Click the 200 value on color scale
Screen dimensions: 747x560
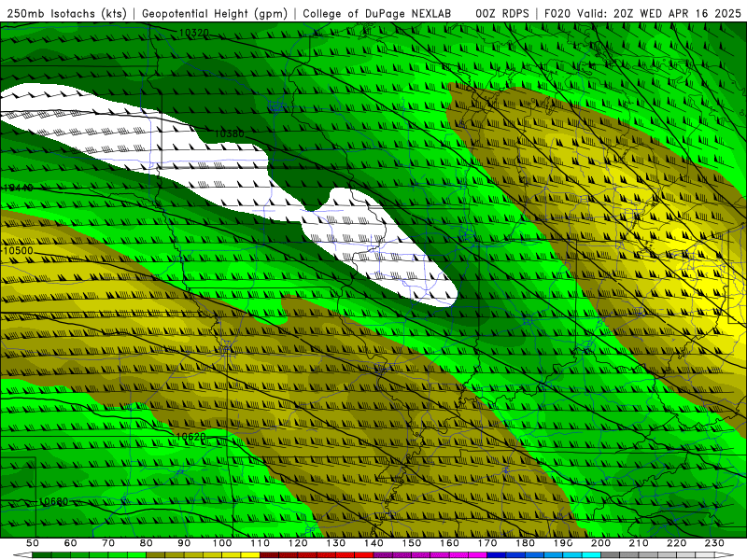pyautogui.click(x=601, y=543)
